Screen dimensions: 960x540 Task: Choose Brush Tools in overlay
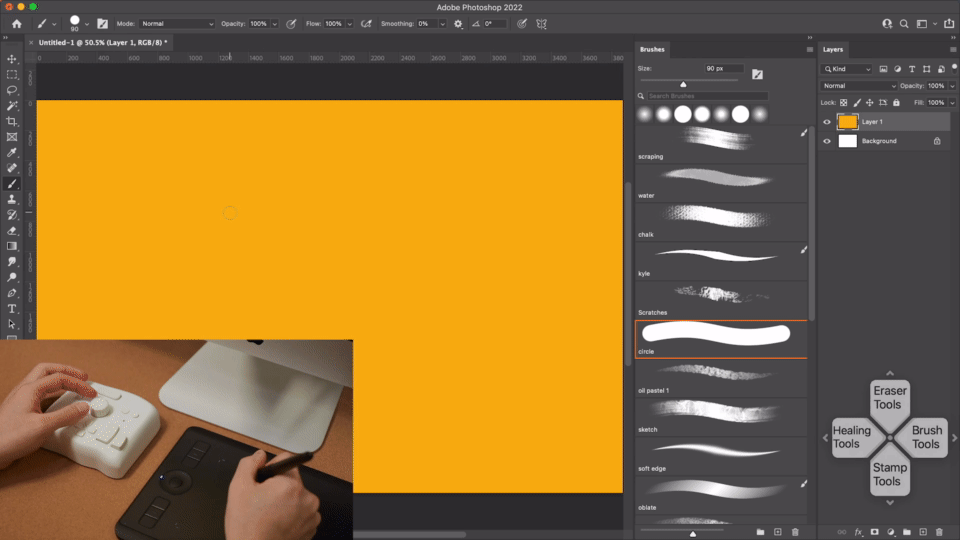[x=926, y=437]
